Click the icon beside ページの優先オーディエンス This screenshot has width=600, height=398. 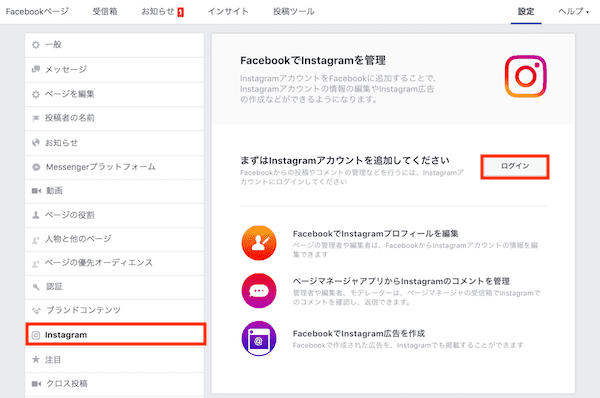(x=36, y=263)
